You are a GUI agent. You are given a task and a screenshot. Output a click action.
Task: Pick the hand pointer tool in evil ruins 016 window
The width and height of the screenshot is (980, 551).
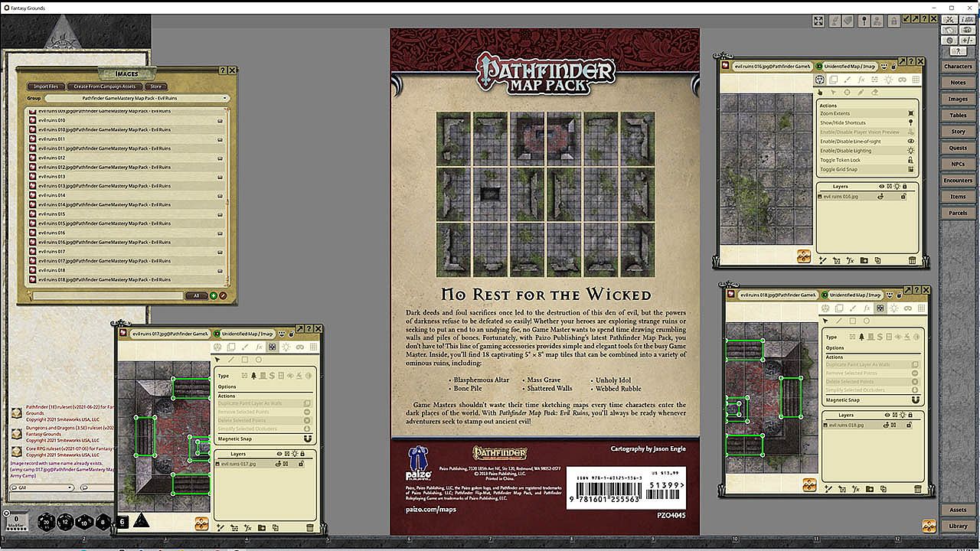[820, 92]
